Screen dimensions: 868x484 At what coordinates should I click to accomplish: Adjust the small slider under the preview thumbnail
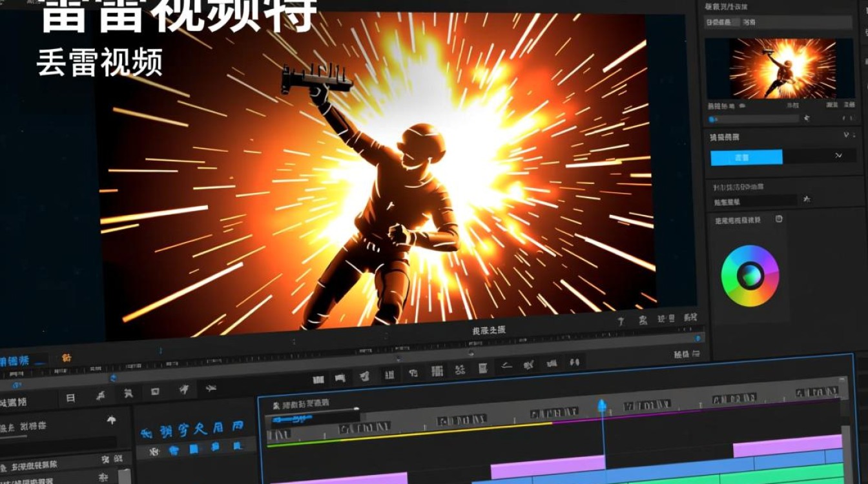pyautogui.click(x=753, y=119)
